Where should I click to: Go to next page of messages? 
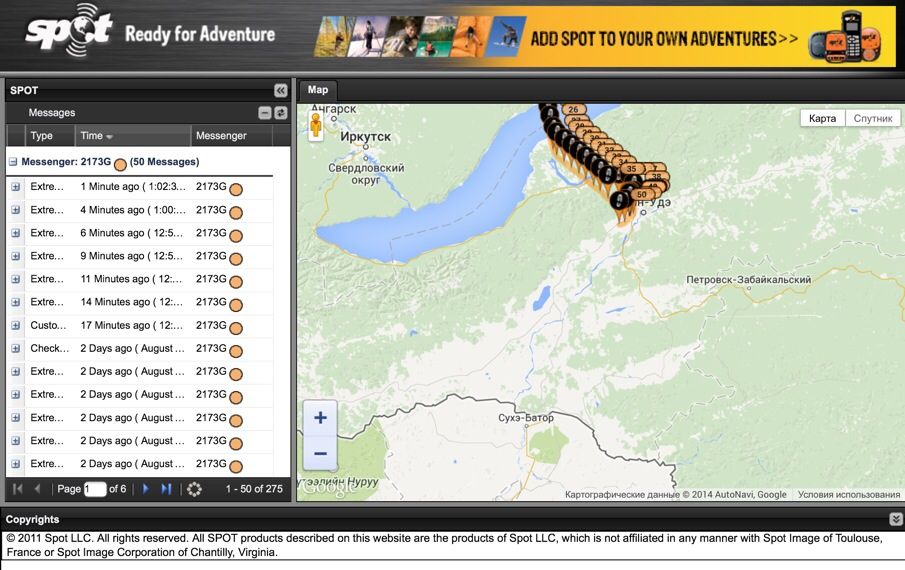146,489
